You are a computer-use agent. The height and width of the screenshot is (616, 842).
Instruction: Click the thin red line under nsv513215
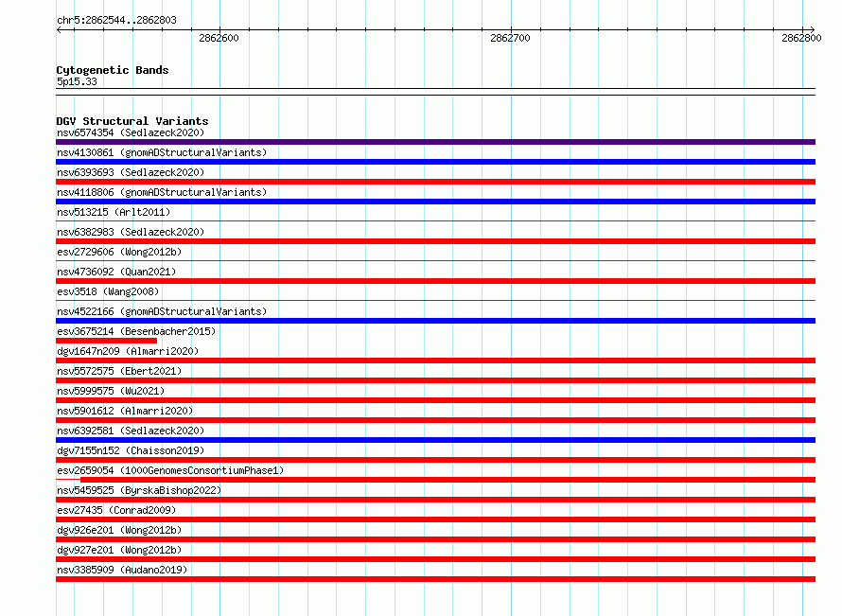click(435, 220)
